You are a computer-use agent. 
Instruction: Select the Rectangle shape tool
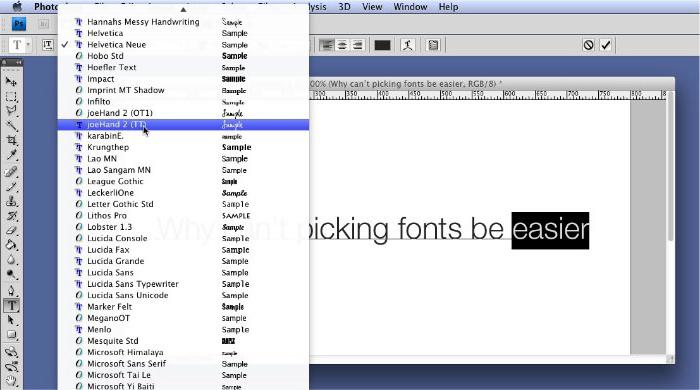(x=11, y=335)
